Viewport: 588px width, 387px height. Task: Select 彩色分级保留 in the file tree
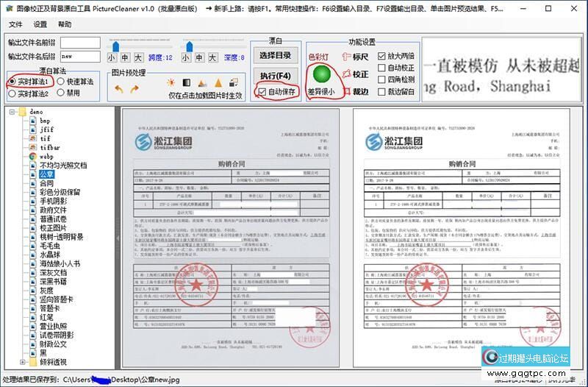coord(60,192)
